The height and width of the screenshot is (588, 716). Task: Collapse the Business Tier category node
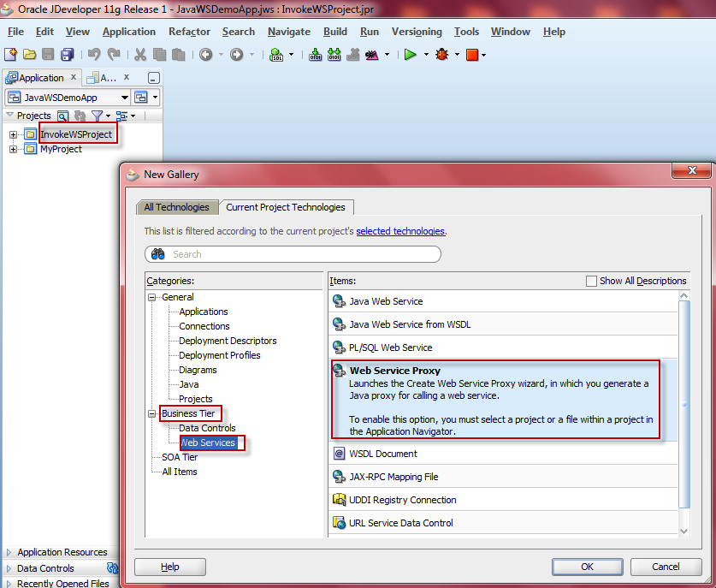click(152, 414)
